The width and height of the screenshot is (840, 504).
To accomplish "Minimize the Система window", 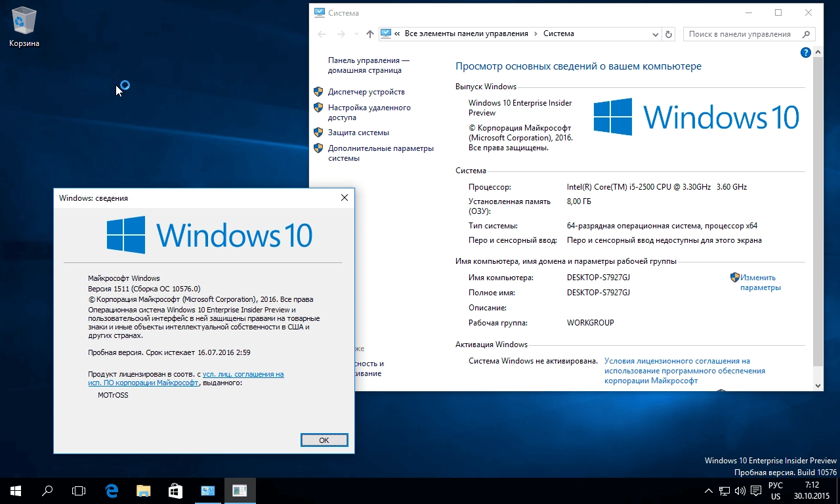I will coord(748,12).
